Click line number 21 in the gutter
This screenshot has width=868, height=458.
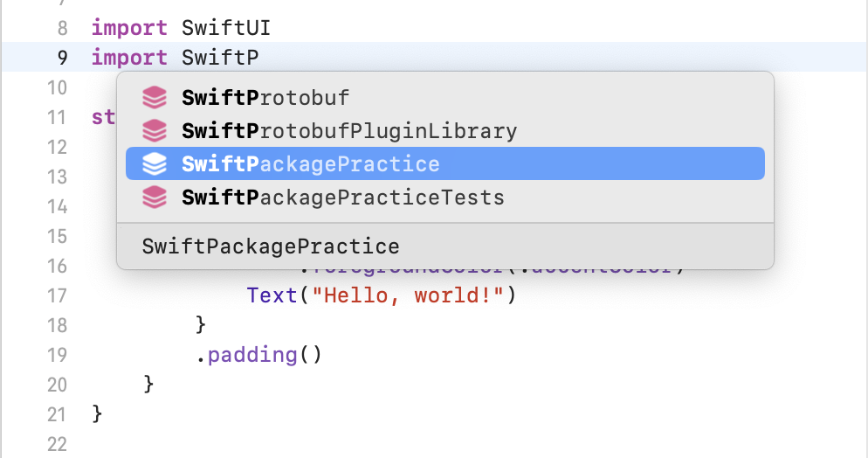tap(57, 413)
